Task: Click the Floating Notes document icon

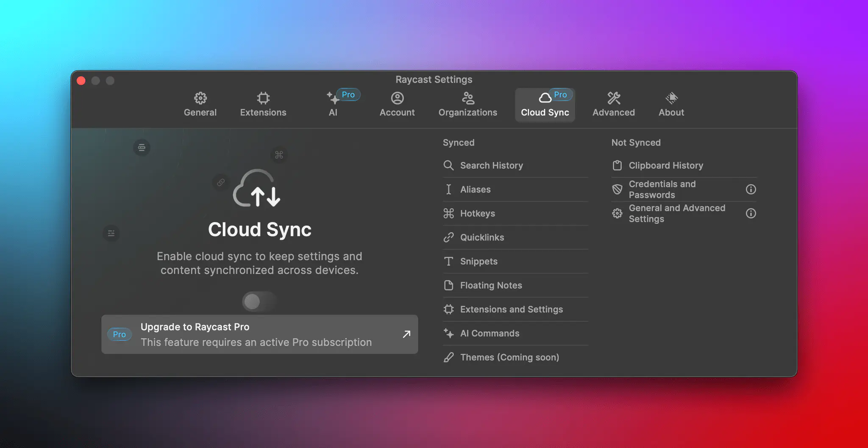Action: pyautogui.click(x=448, y=285)
